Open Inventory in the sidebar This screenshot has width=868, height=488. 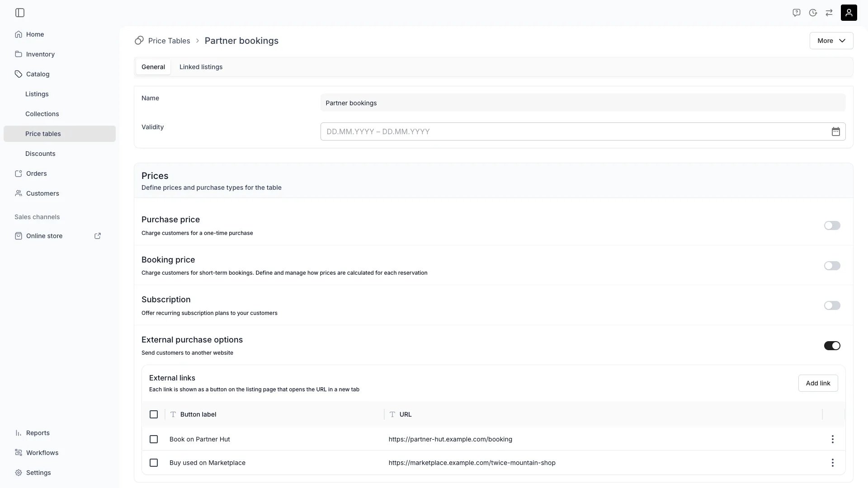(60, 54)
